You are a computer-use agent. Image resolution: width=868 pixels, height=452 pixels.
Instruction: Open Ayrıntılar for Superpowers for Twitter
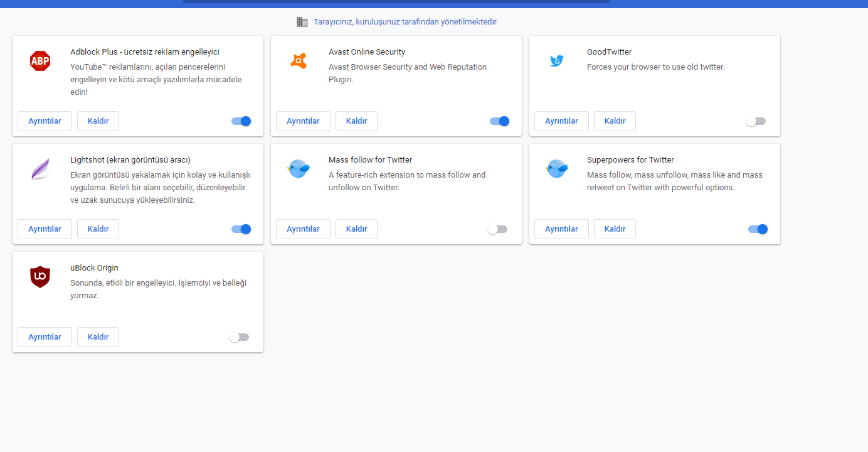click(x=561, y=229)
